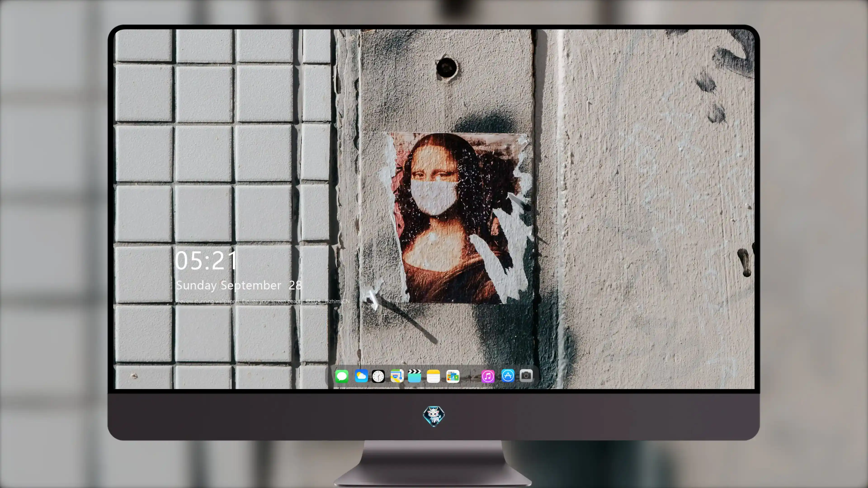The height and width of the screenshot is (488, 868).
Task: Open the blue App Store icon
Action: pos(508,375)
